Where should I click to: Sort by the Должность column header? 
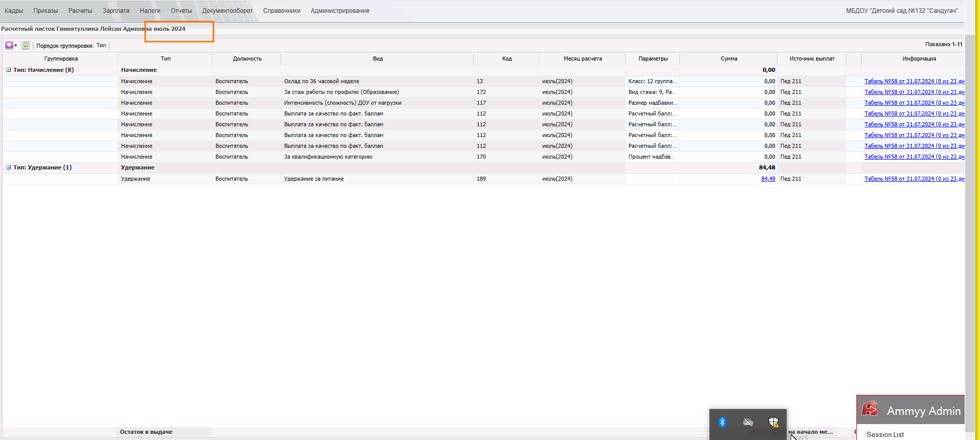(x=247, y=59)
